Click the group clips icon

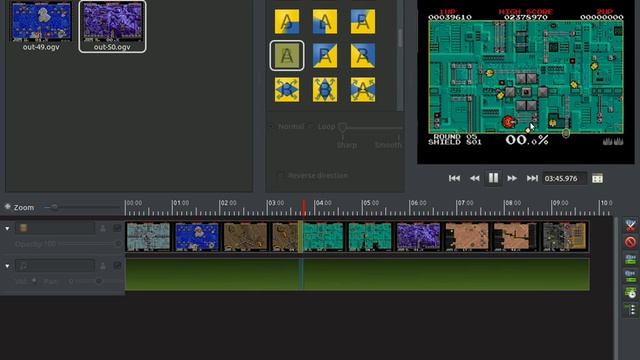pyautogui.click(x=630, y=259)
